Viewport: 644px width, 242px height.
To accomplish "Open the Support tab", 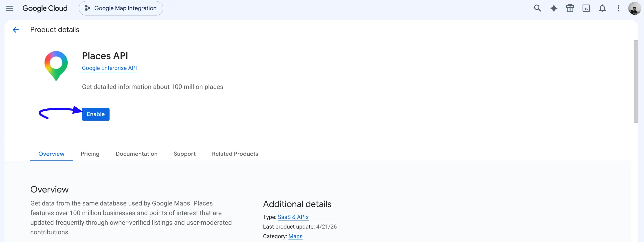I will point(185,154).
